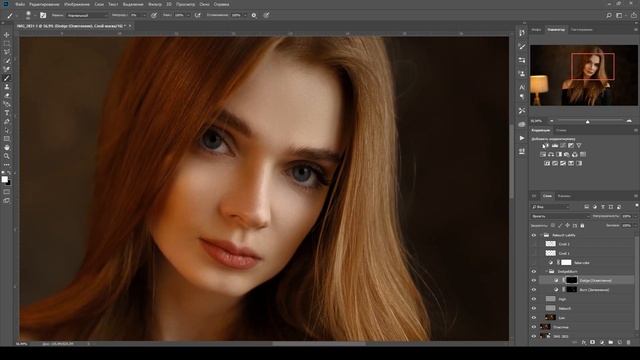Open the Actions play panel icon
This screenshot has width=640, height=360.
coord(522,138)
